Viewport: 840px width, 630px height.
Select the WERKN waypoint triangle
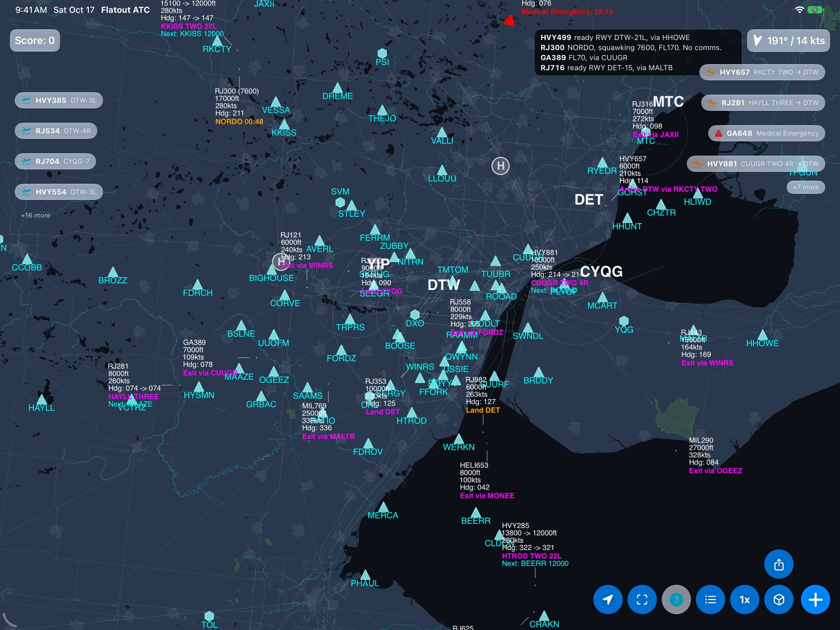tap(458, 439)
